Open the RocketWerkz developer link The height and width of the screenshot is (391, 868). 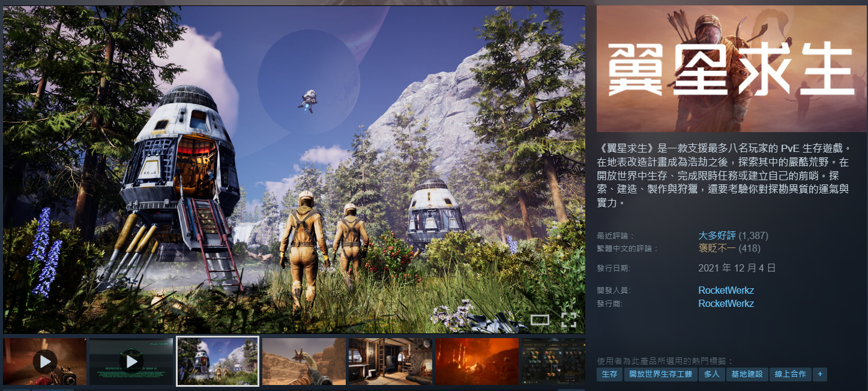click(x=726, y=290)
